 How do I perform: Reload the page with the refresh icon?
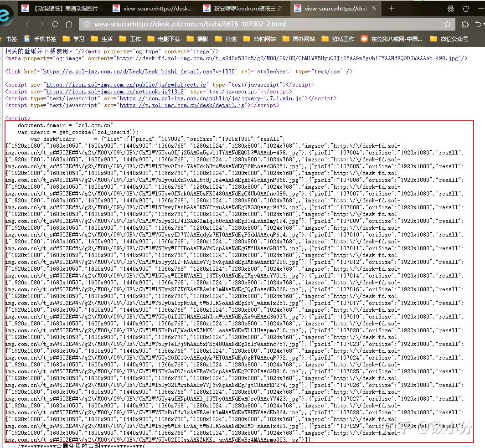point(54,23)
